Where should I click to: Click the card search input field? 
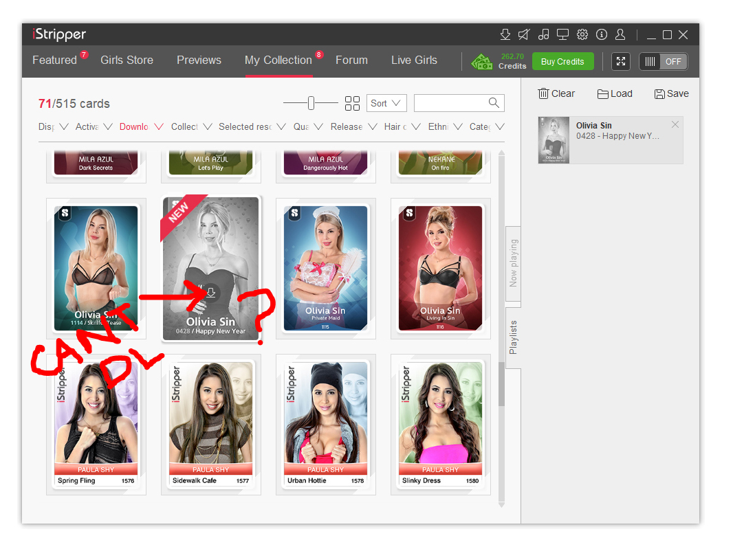click(451, 103)
